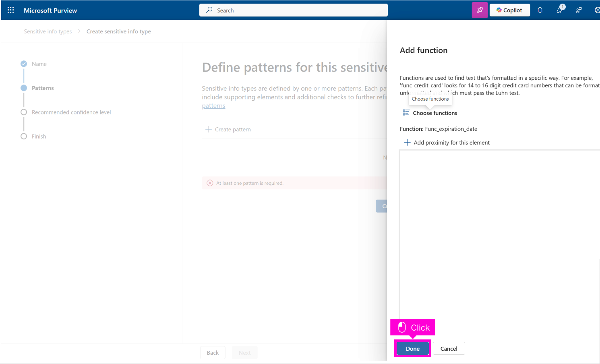
Task: Open the notifications bell
Action: point(540,10)
